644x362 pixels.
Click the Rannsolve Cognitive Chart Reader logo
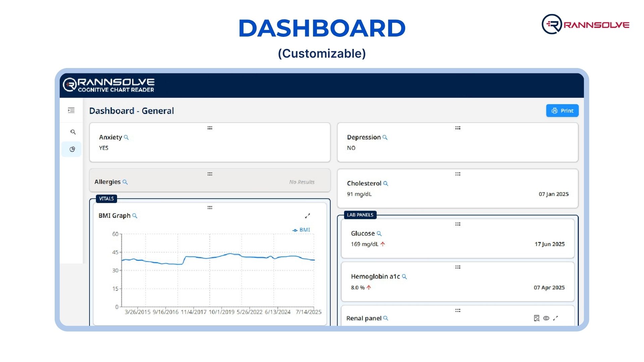pos(109,85)
